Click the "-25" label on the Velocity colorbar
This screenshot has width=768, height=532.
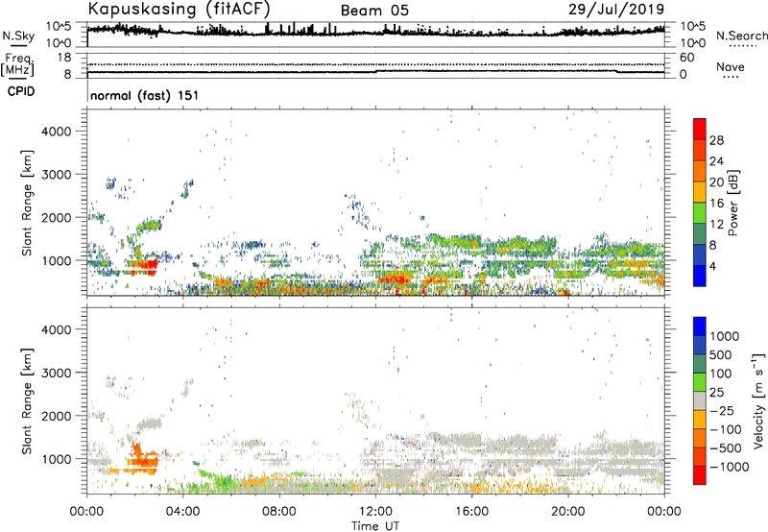pyautogui.click(x=722, y=411)
